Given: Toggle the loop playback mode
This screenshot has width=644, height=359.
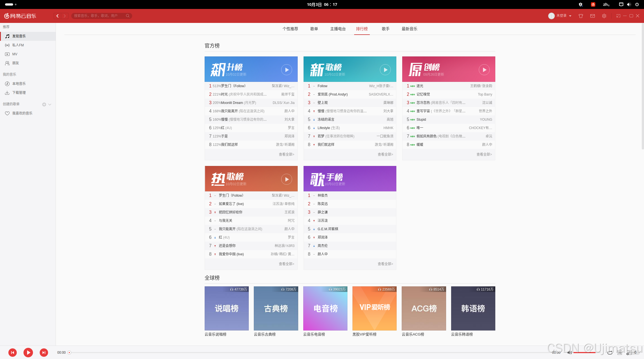Looking at the screenshot, I should click(x=610, y=353).
